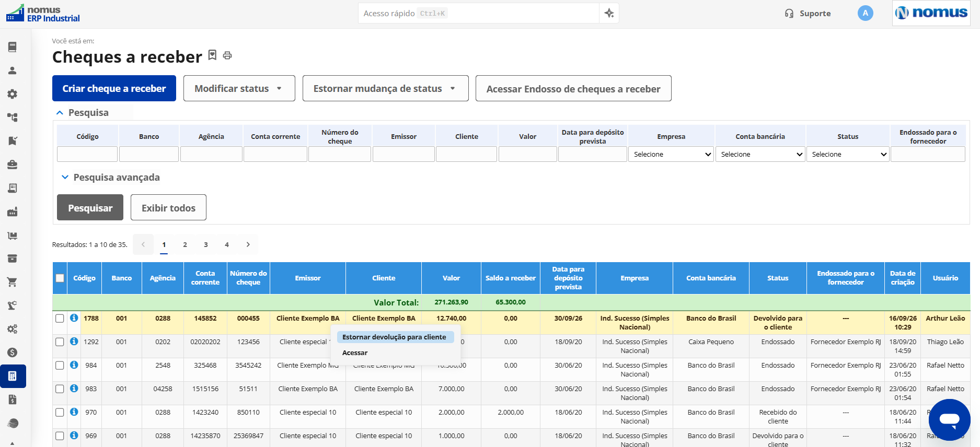Choose Estornar devolução para cliente menu entry
Viewport: 980px width, 447px height.
(x=394, y=337)
